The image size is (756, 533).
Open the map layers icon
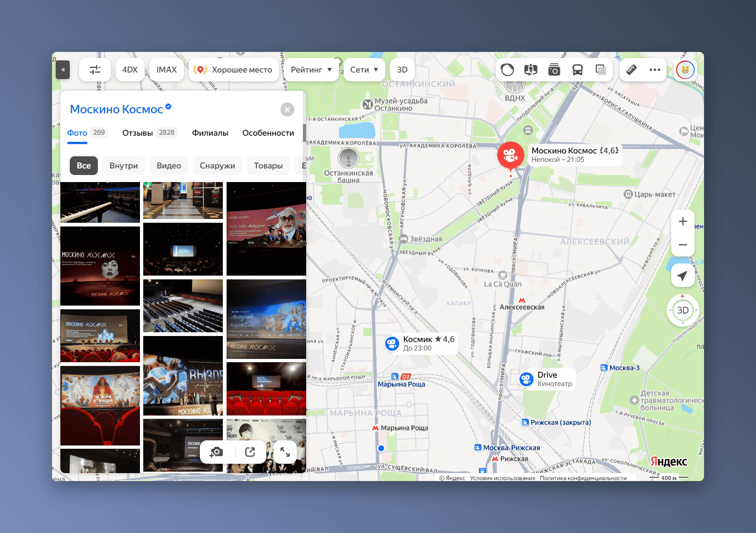click(x=601, y=70)
